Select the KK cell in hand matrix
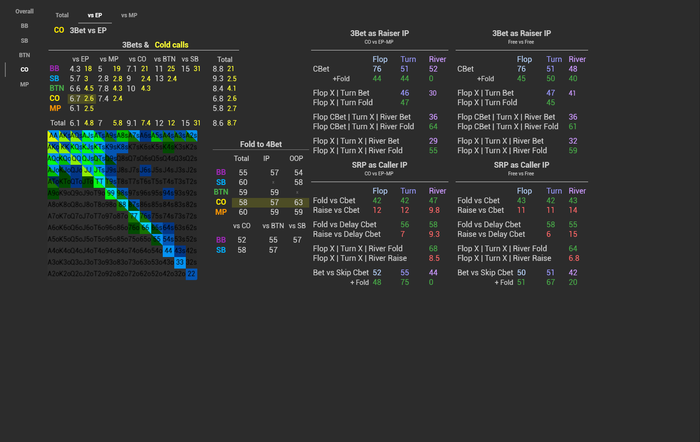700x442 pixels. pos(65,147)
